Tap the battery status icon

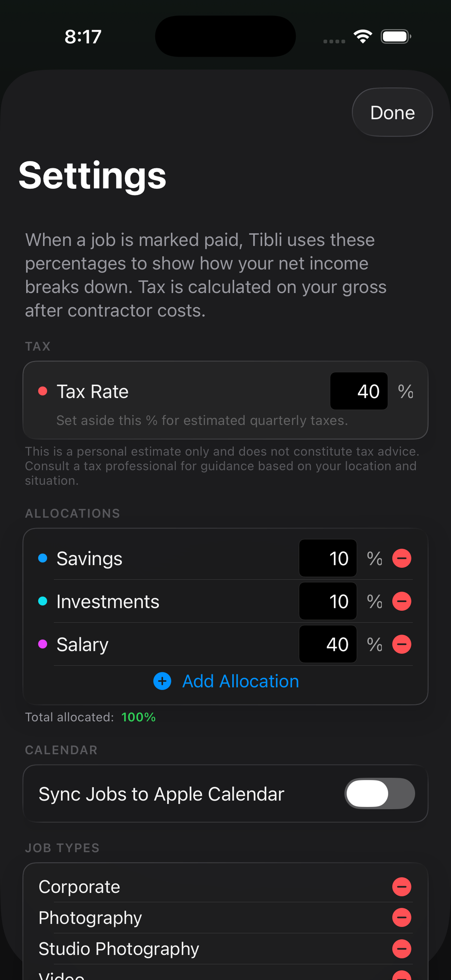click(396, 37)
